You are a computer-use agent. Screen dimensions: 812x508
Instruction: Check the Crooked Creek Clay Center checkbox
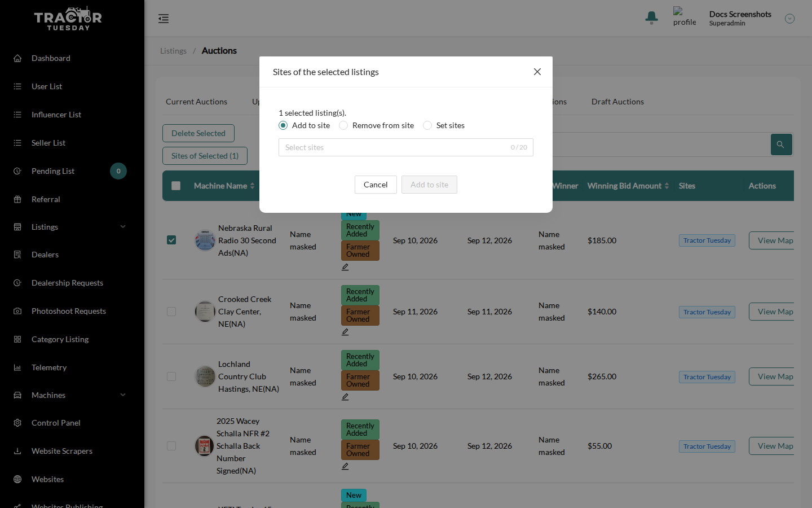[171, 312]
